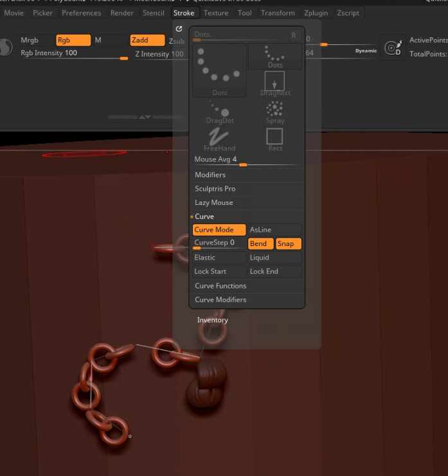Open the Movie menu

tap(14, 13)
